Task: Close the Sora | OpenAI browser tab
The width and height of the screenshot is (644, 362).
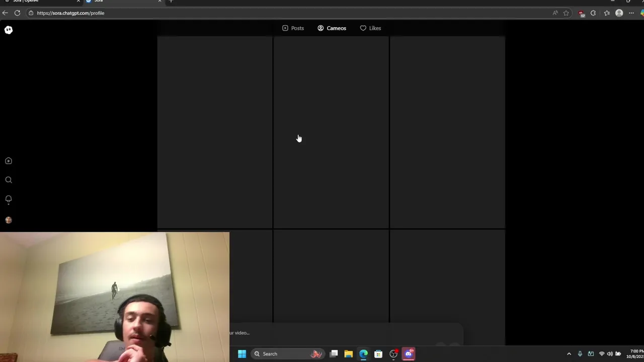Action: click(78, 2)
